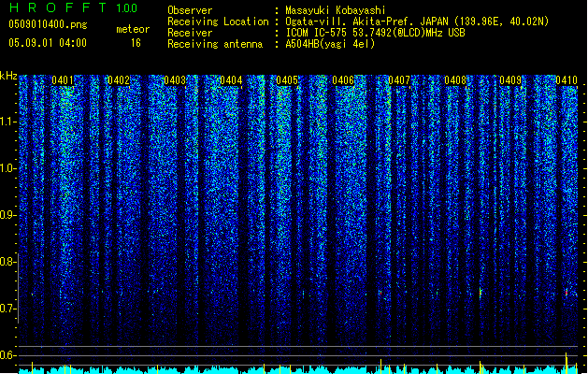Click the 1.1 kHz axis label
Screen dimensions: 588x374
[8, 122]
